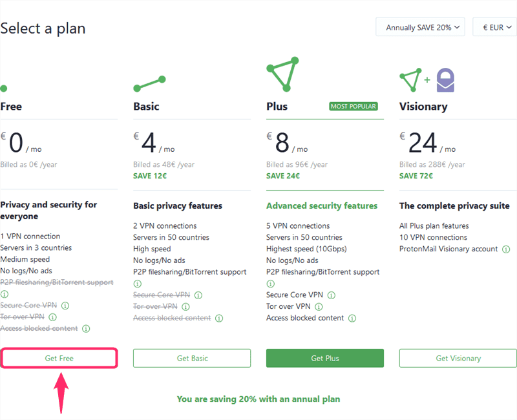Viewport: 517px width, 420px height.
Task: Open the Annually SAVE 20% billing dropdown
Action: coord(421,27)
